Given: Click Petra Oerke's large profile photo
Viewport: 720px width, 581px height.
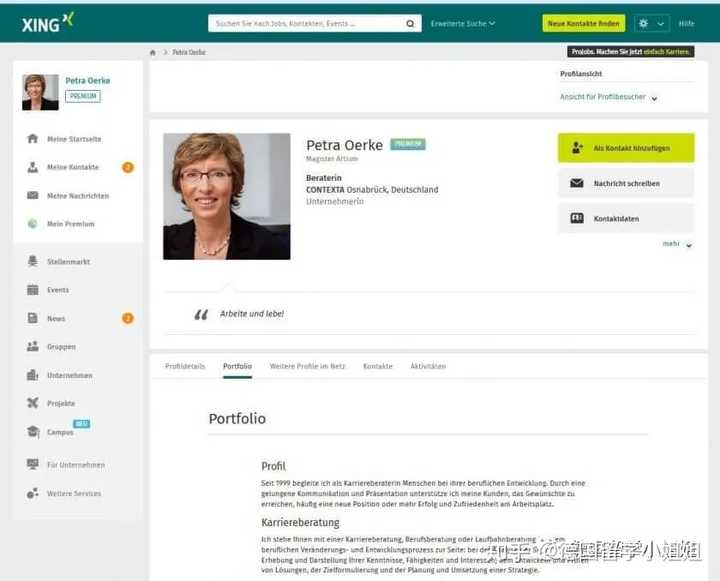Looking at the screenshot, I should coord(227,197).
